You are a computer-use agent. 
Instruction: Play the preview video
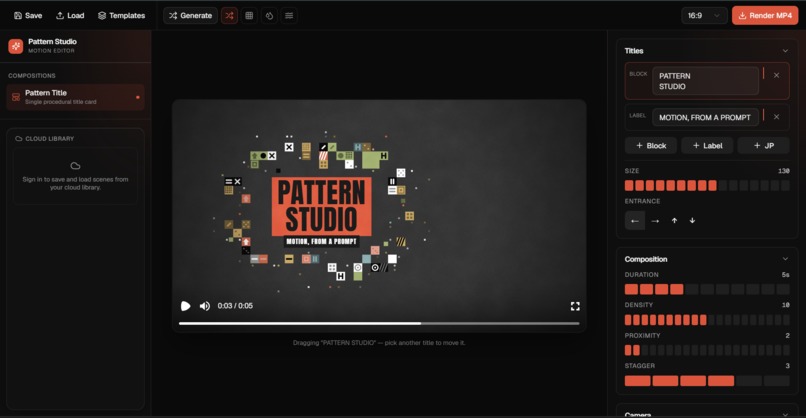pyautogui.click(x=186, y=306)
